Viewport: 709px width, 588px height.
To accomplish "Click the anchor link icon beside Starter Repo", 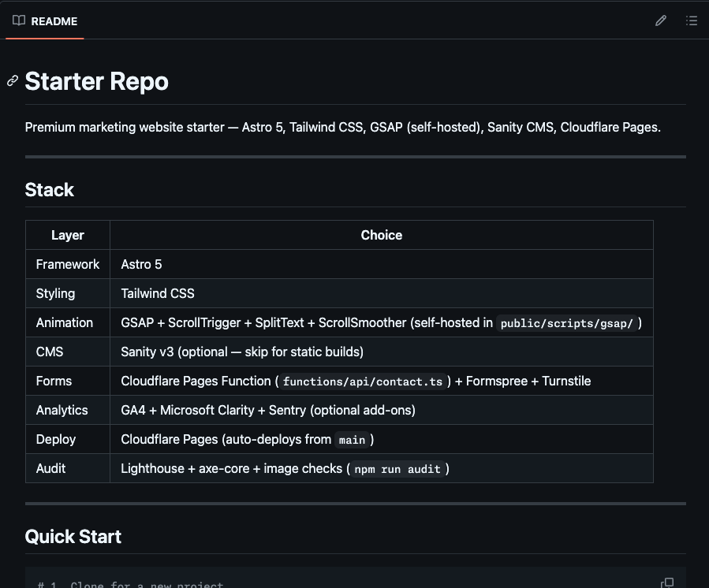I will pos(13,81).
